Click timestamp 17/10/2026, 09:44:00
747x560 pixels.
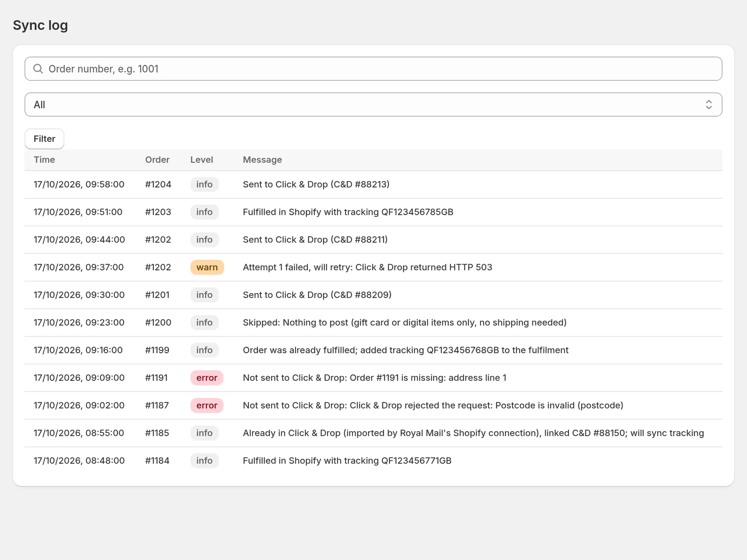79,239
